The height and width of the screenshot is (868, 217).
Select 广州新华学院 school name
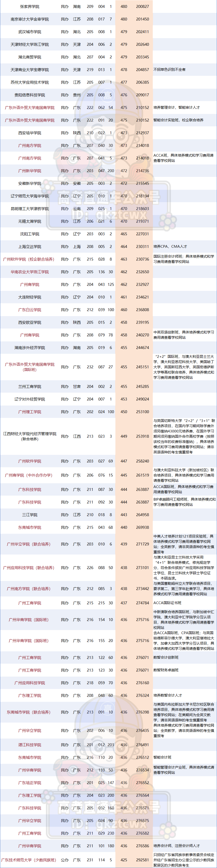pyautogui.click(x=30, y=171)
